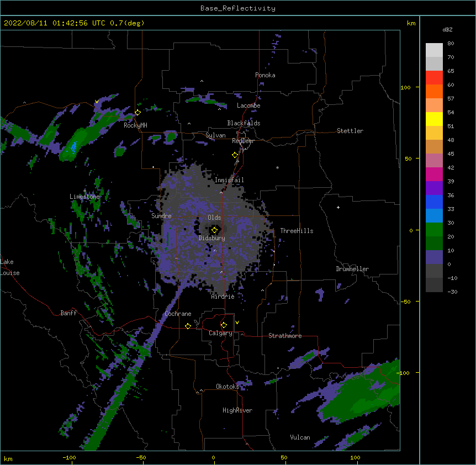Click the ThreeHills city label

[x=297, y=231]
